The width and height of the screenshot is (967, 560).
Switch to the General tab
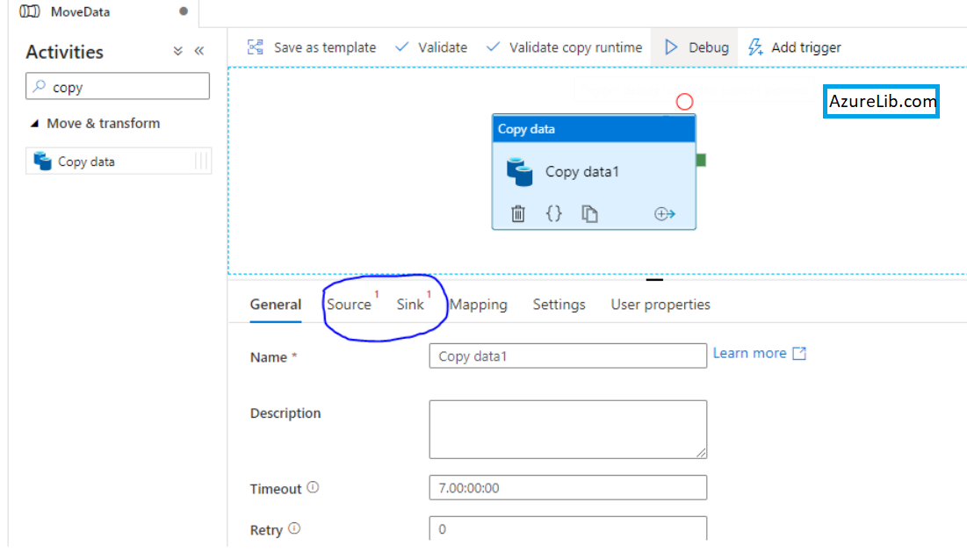[276, 305]
